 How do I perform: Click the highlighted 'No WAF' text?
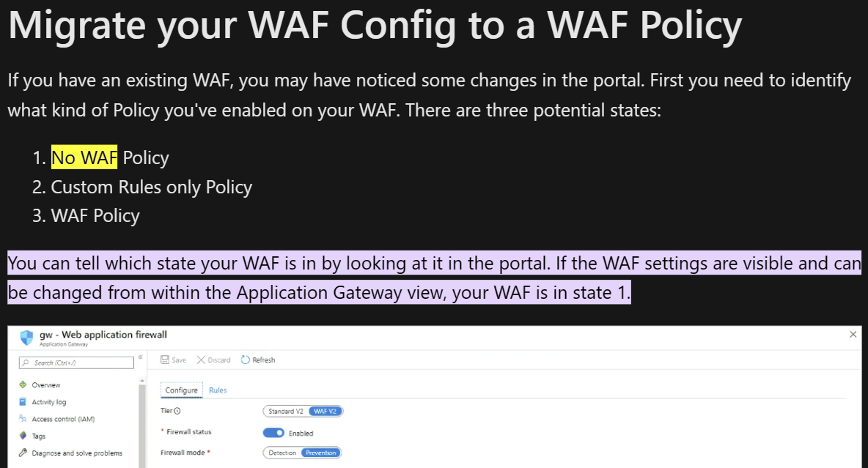click(84, 157)
